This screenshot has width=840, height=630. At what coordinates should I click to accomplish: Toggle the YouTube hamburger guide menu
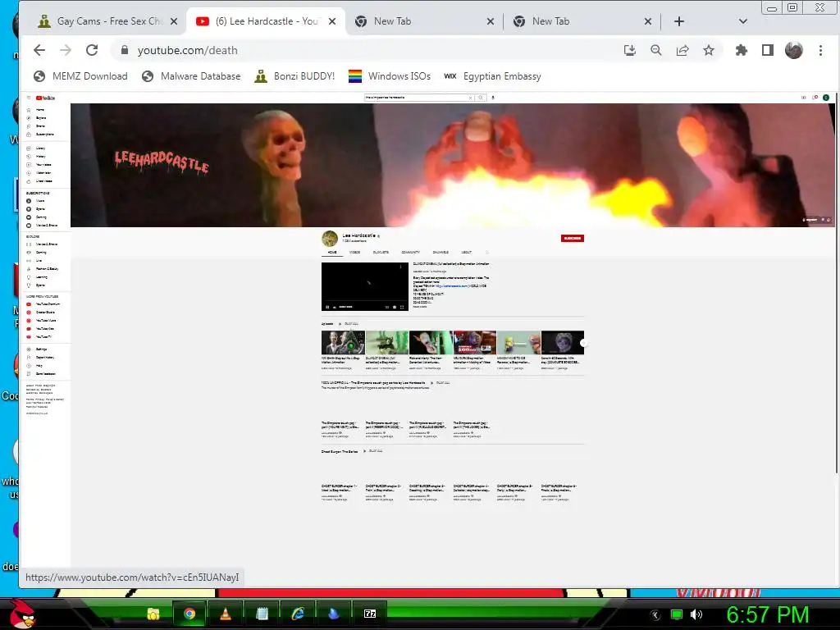click(x=29, y=98)
